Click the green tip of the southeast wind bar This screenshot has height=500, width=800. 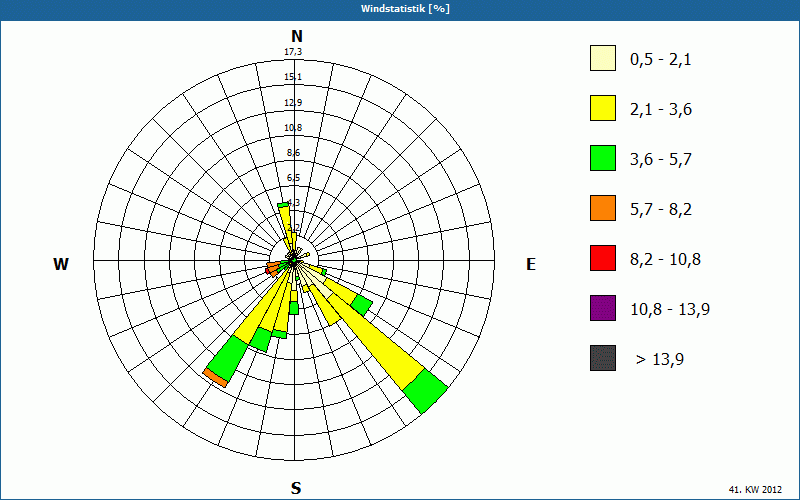pyautogui.click(x=426, y=391)
